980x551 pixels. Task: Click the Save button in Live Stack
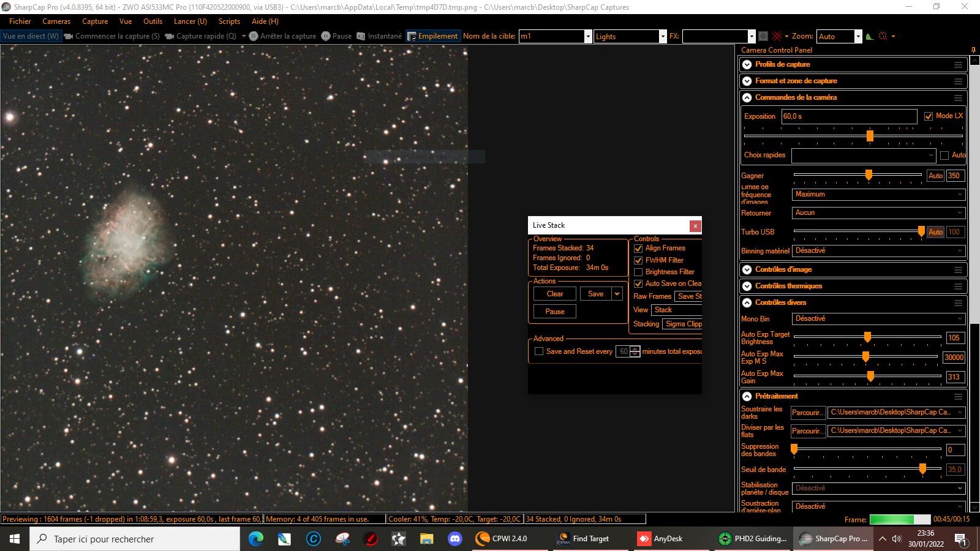(x=596, y=294)
